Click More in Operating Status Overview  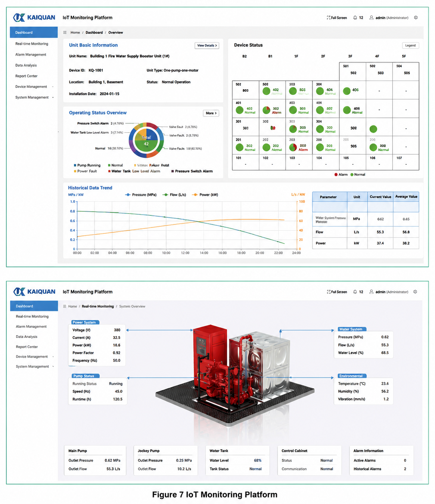coord(211,113)
